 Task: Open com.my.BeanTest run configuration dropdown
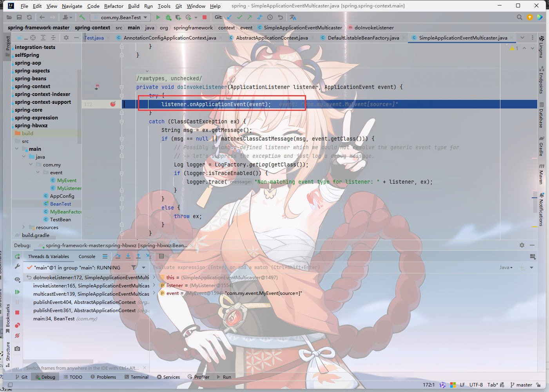(121, 17)
